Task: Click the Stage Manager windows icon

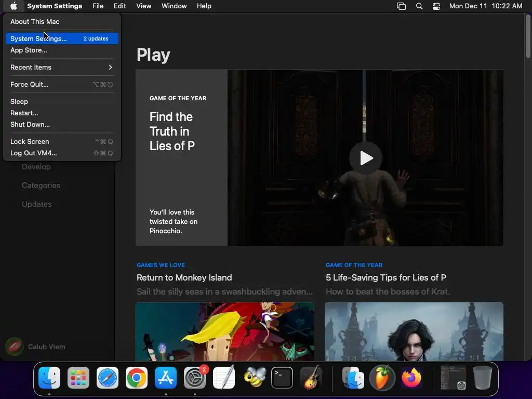Action: click(x=402, y=6)
